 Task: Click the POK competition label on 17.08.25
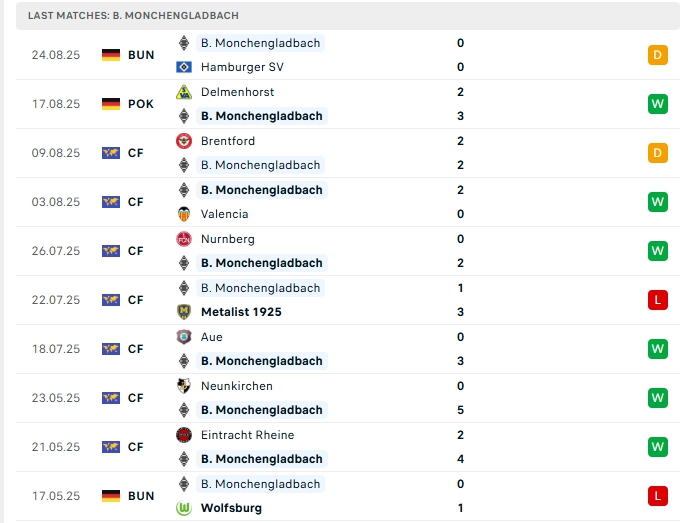tap(141, 104)
